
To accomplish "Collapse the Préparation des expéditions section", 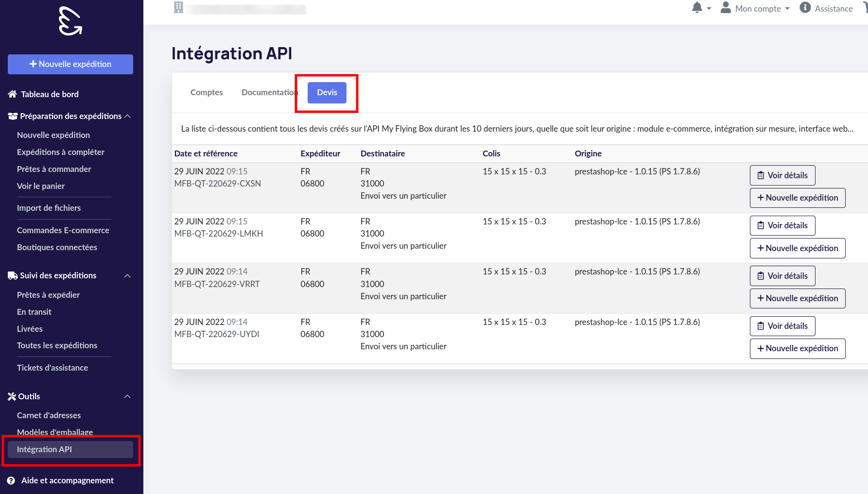I will point(127,116).
